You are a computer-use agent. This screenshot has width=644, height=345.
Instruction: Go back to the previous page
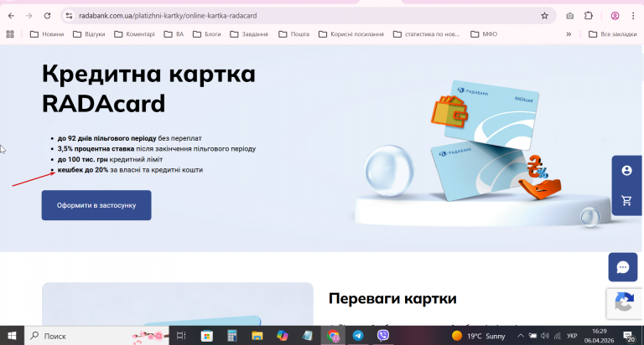tap(11, 16)
